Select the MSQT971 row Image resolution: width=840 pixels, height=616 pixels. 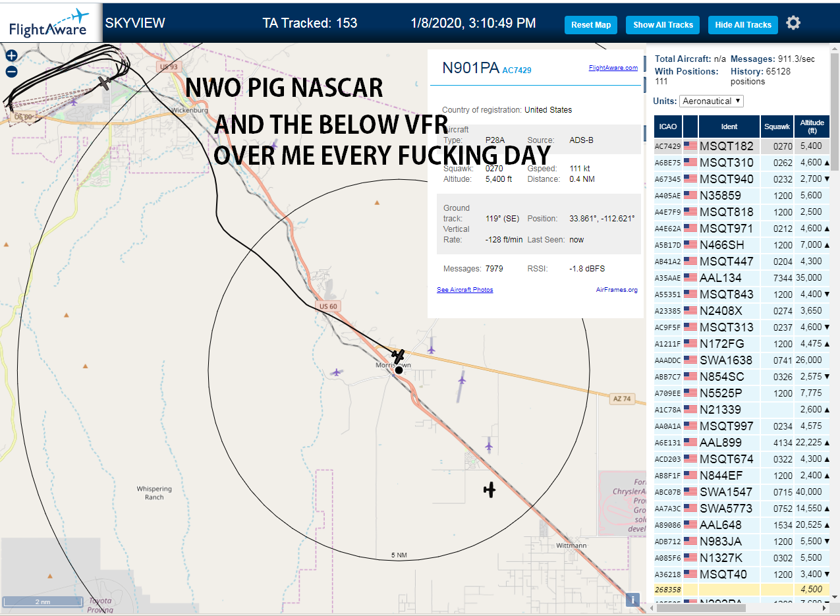[742, 228]
